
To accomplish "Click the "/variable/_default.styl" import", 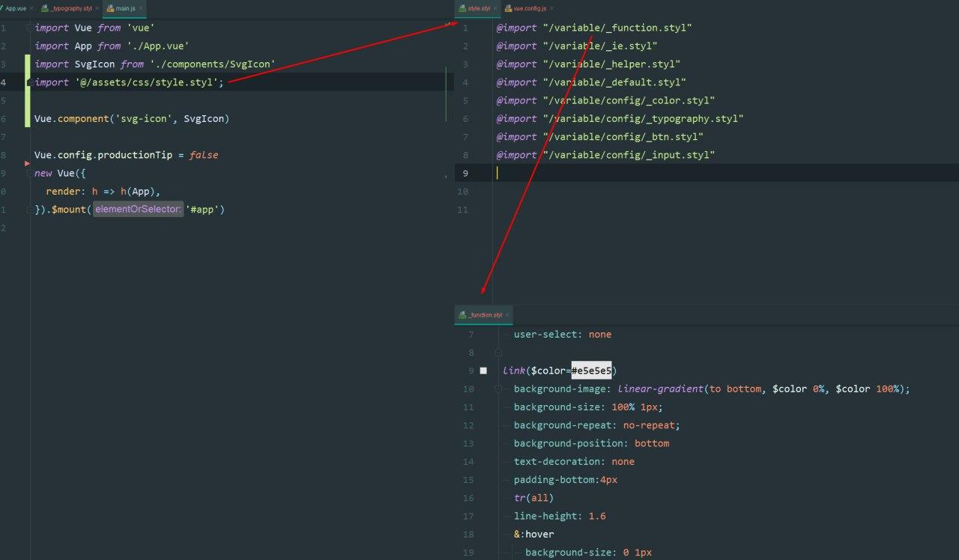I will (614, 82).
